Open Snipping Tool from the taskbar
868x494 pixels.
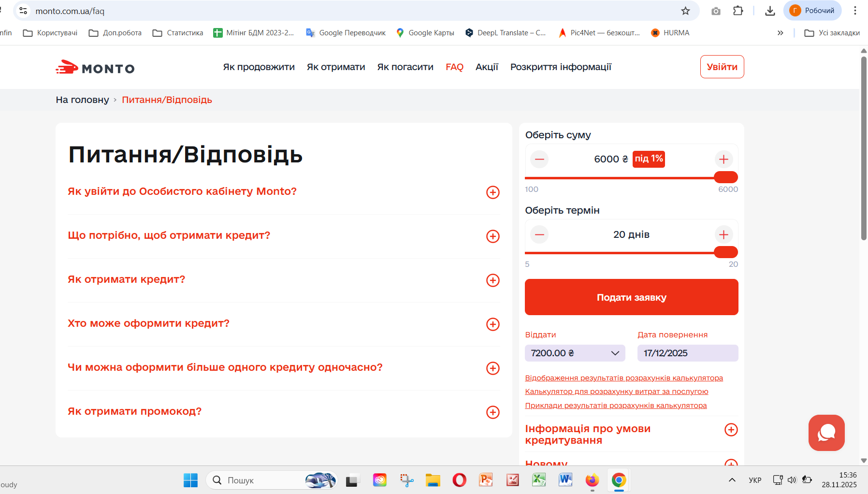[406, 480]
